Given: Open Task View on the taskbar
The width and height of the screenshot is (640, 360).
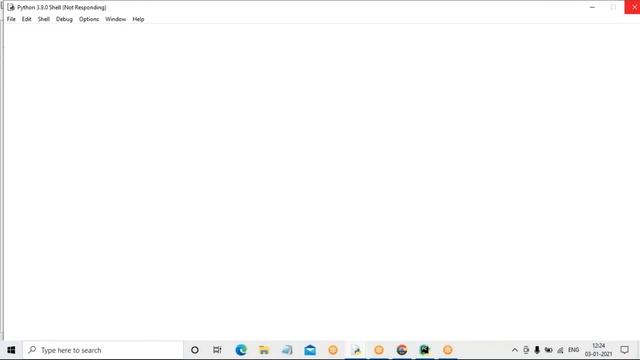Looking at the screenshot, I should click(217, 350).
